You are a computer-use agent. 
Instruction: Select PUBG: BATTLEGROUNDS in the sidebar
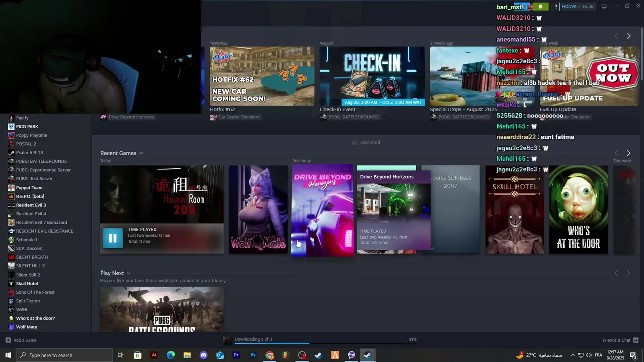point(41,161)
